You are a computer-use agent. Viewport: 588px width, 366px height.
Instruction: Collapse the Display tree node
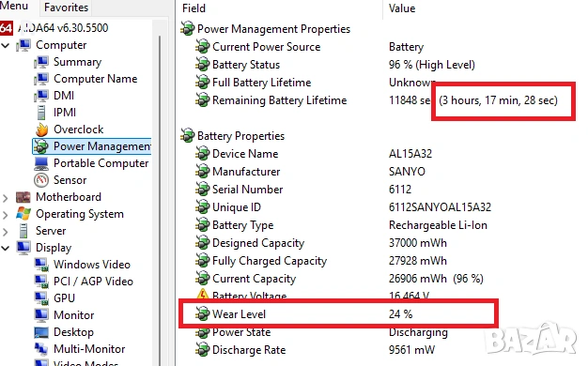point(6,248)
